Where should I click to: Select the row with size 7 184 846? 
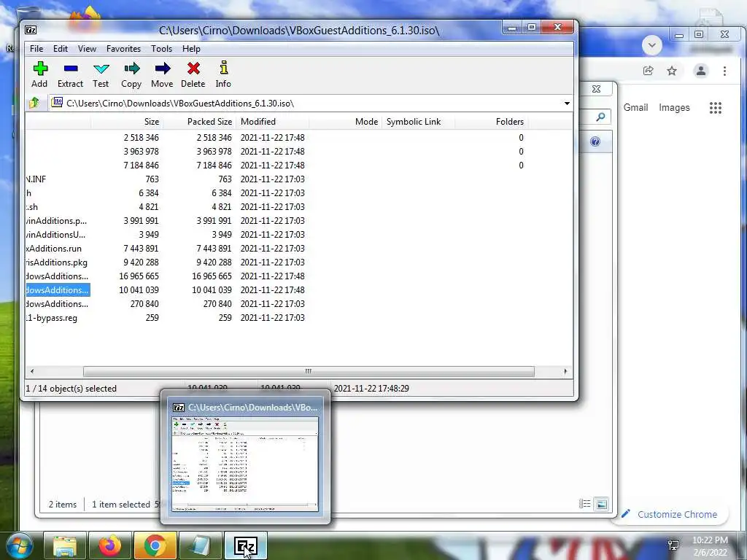[x=298, y=166]
